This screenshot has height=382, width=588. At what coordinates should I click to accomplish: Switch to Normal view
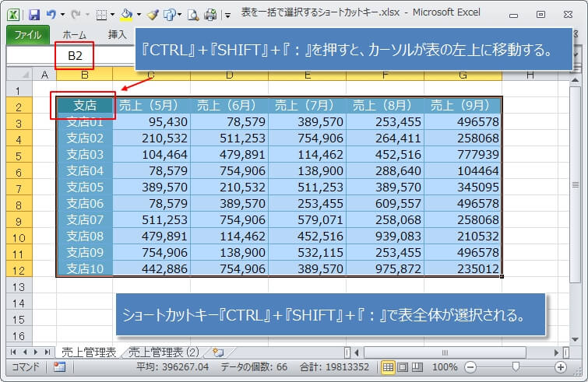388,367
